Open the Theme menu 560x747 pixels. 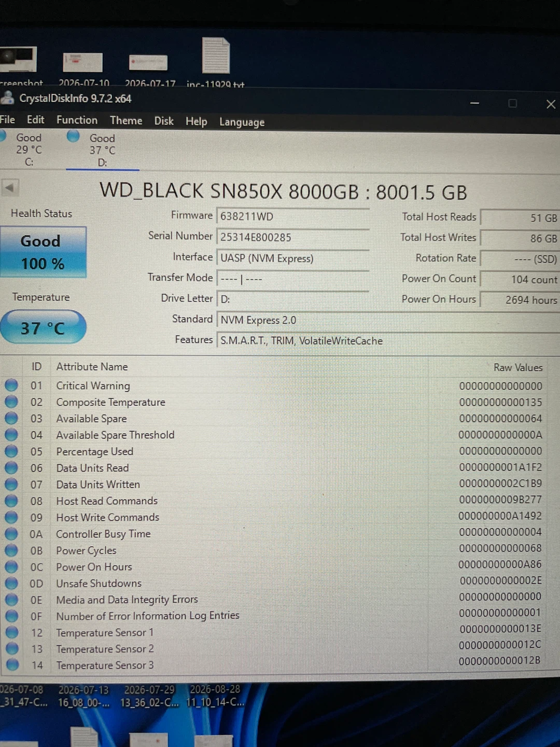pyautogui.click(x=126, y=120)
